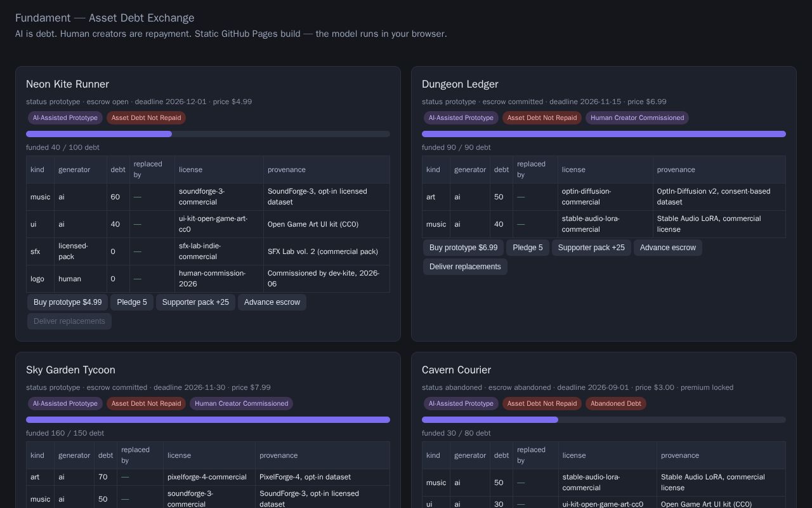Click 'Commissioned by dev-kite, 2026-06' provenance cell

click(x=327, y=279)
